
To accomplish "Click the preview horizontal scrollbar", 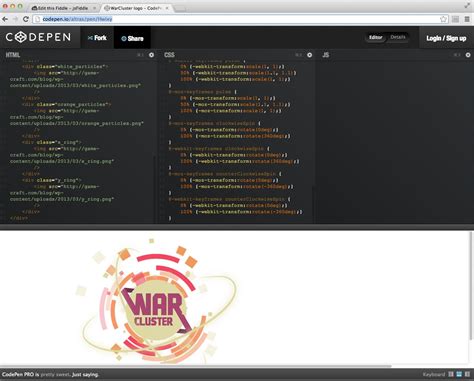I will pos(196,366).
